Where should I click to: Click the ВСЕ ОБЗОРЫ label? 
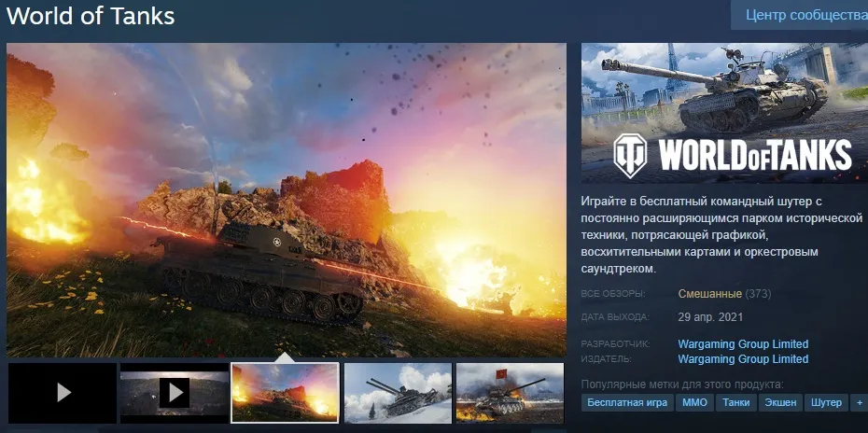pyautogui.click(x=613, y=294)
